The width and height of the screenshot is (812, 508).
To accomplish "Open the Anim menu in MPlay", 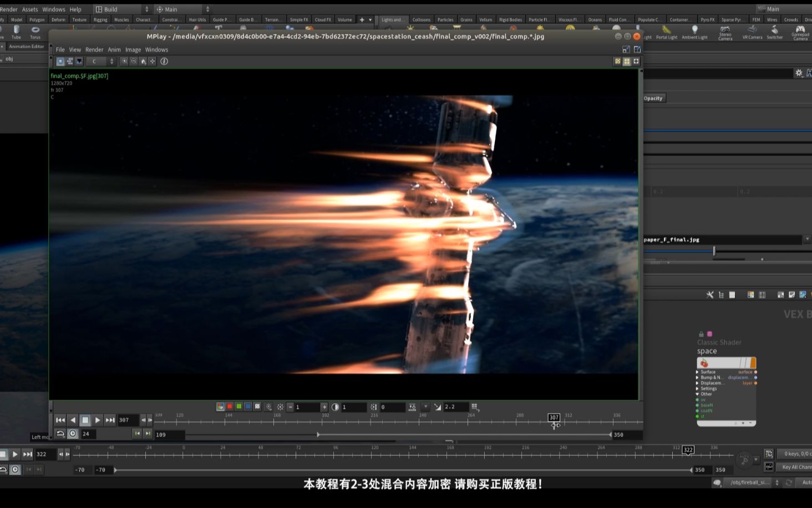I will pos(114,49).
